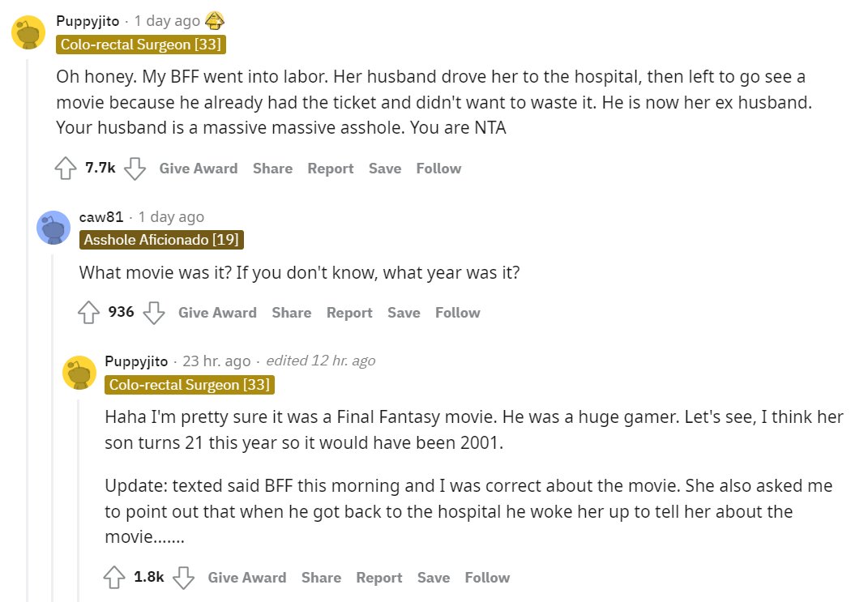Follow caw81's comment
This screenshot has height=602, width=868.
(458, 313)
